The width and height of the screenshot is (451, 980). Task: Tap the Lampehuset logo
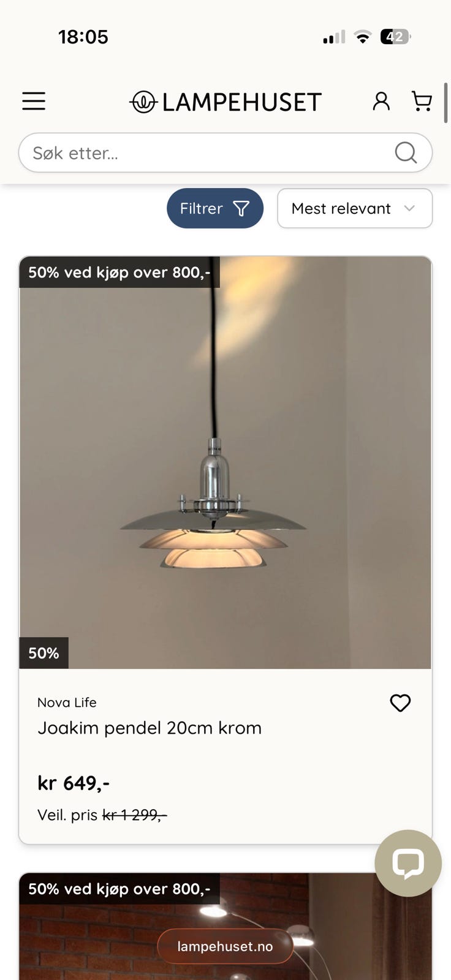(x=225, y=102)
